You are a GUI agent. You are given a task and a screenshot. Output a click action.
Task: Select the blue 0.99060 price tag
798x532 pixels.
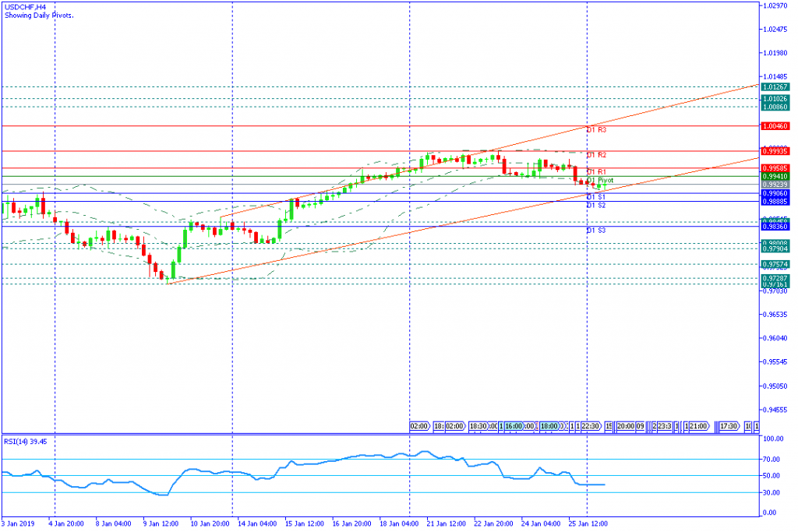coord(775,193)
